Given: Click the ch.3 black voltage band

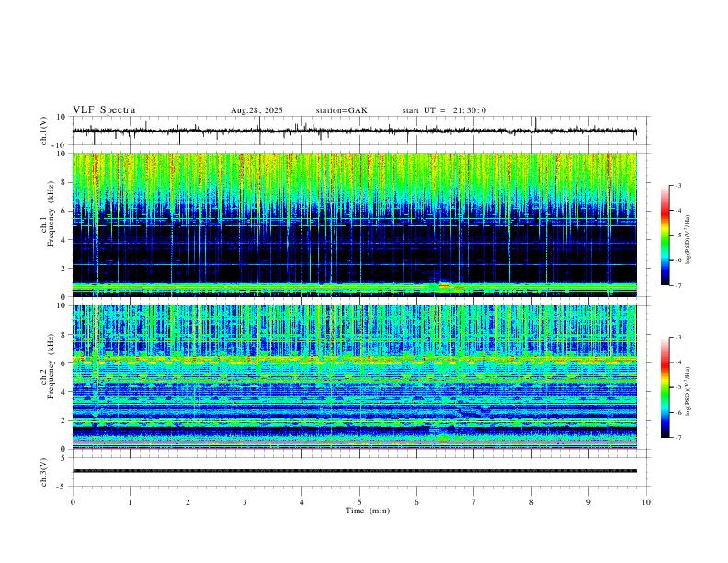Looking at the screenshot, I should tap(354, 471).
